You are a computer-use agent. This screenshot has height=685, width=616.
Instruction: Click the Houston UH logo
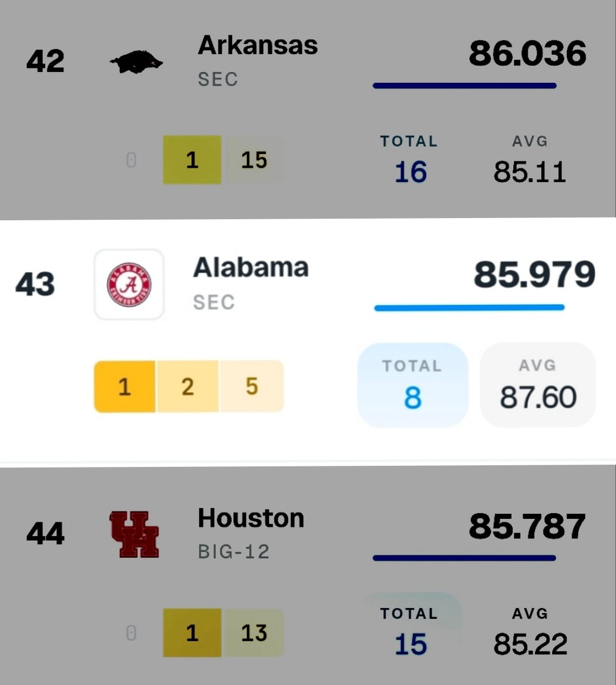pyautogui.click(x=134, y=534)
